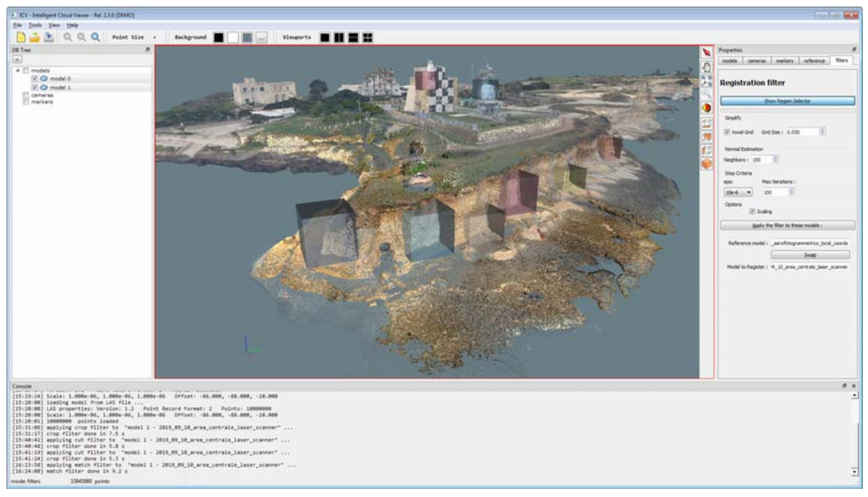The height and width of the screenshot is (497, 868).
Task: Open a file using the folder icon
Action: coord(36,38)
